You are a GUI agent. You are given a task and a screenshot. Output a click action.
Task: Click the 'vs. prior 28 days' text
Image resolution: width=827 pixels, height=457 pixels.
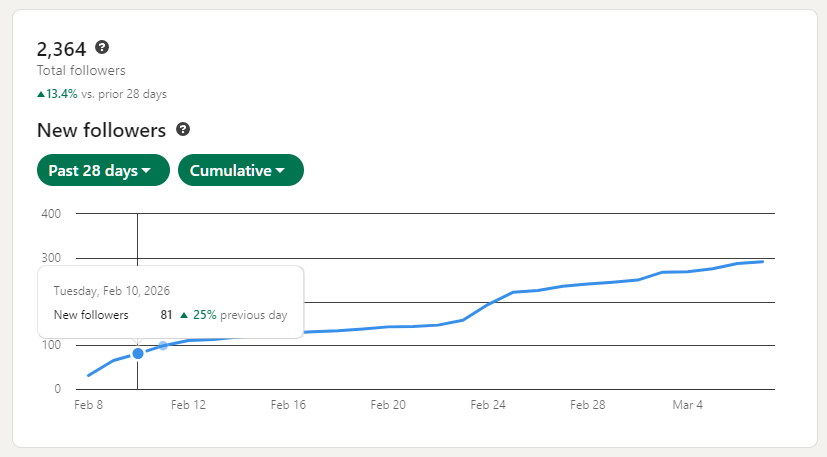[124, 94]
